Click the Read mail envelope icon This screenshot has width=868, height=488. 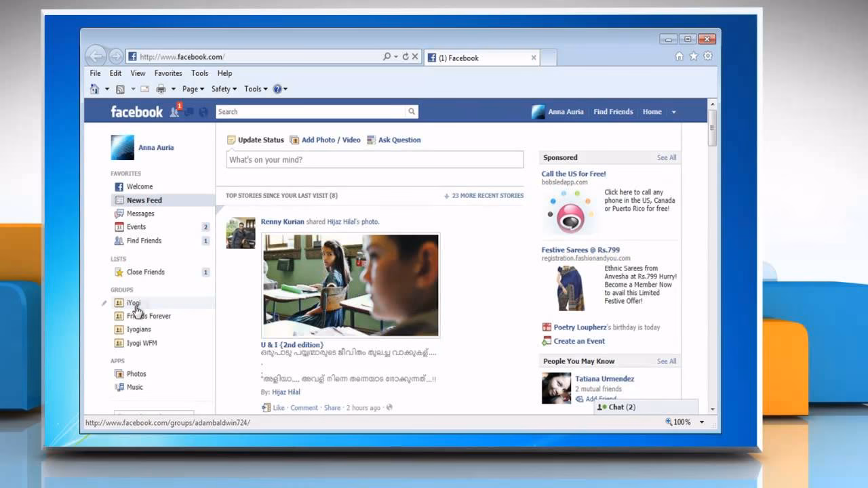[x=144, y=89]
